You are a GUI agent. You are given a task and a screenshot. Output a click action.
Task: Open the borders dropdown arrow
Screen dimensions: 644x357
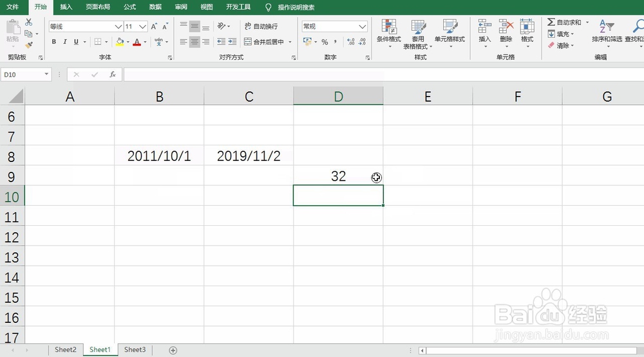[106, 42]
